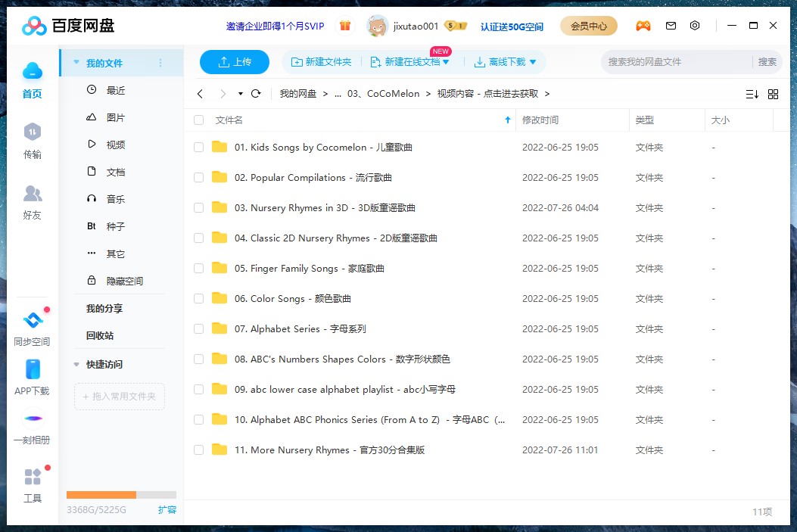Click 认证送50G空间 link
The height and width of the screenshot is (532, 797).
coord(512,26)
